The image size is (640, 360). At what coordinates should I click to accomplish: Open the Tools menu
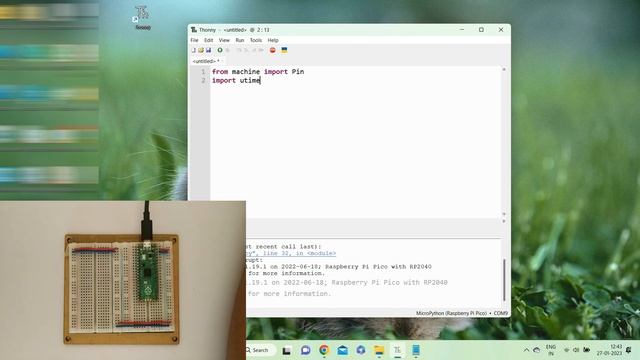[256, 40]
